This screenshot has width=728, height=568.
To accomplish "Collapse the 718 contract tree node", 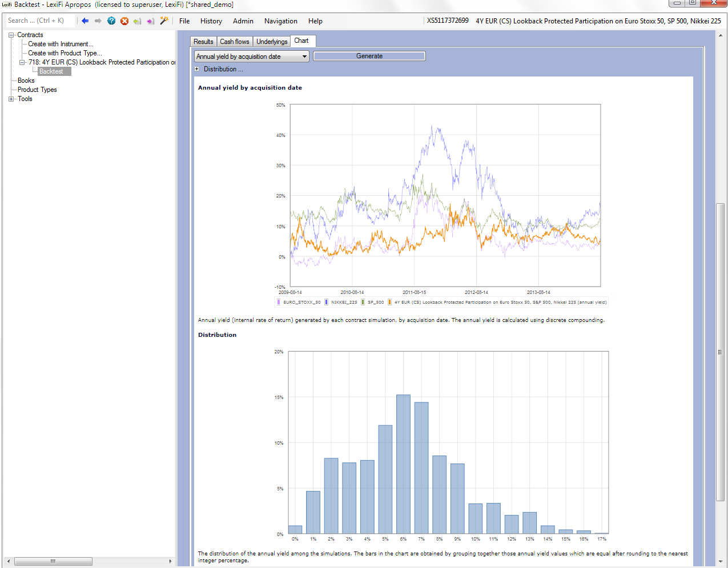I will [22, 62].
